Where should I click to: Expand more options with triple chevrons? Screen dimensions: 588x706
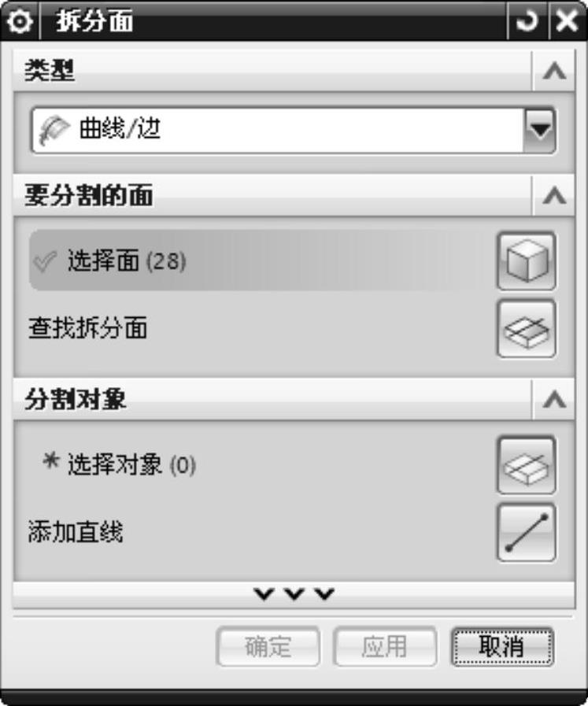[294, 594]
